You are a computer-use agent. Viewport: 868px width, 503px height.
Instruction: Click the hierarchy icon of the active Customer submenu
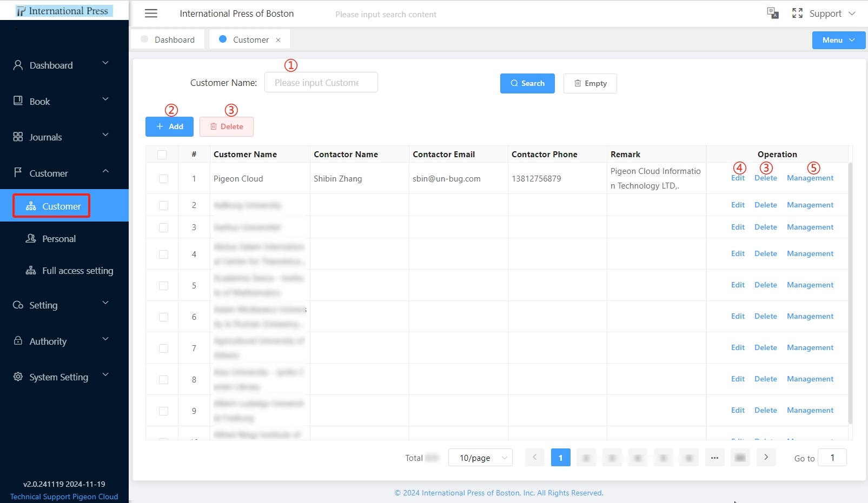(x=31, y=206)
